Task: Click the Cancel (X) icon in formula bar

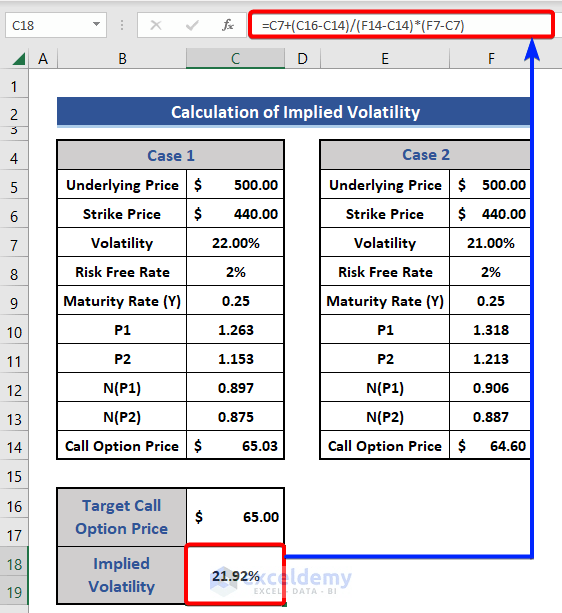Action: click(x=156, y=25)
